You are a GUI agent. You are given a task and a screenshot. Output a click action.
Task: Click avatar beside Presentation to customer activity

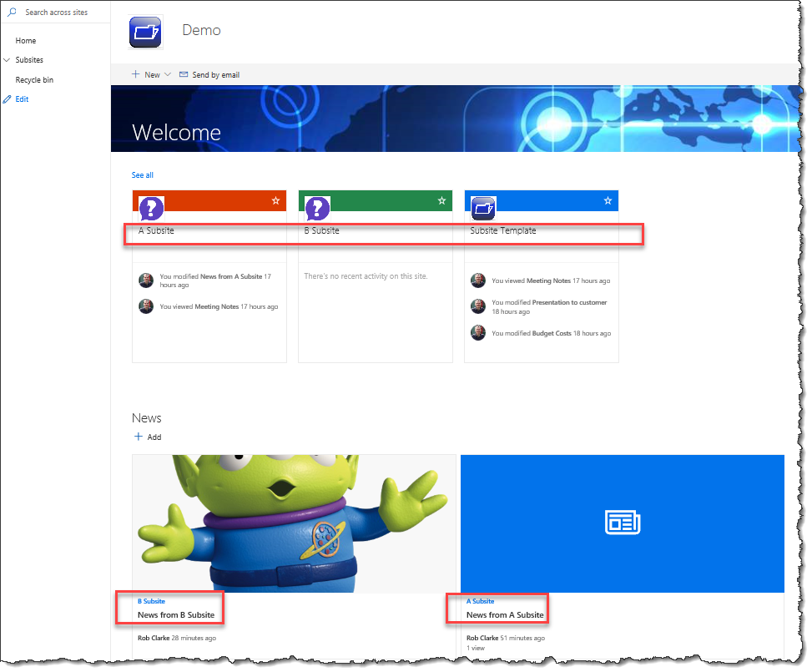pos(478,306)
